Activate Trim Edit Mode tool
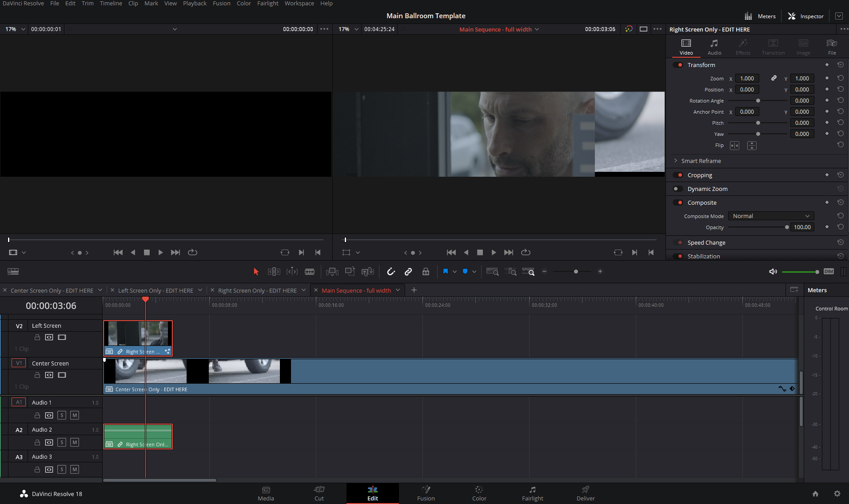This screenshot has width=849, height=504. click(x=274, y=272)
